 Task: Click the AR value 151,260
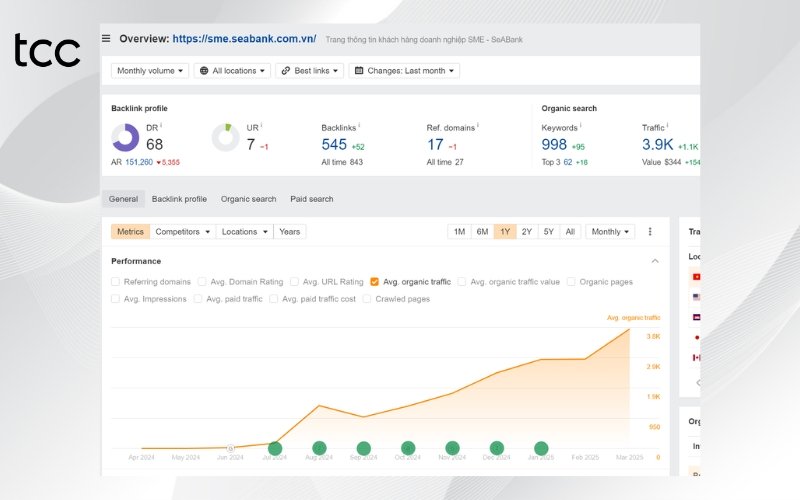click(139, 162)
